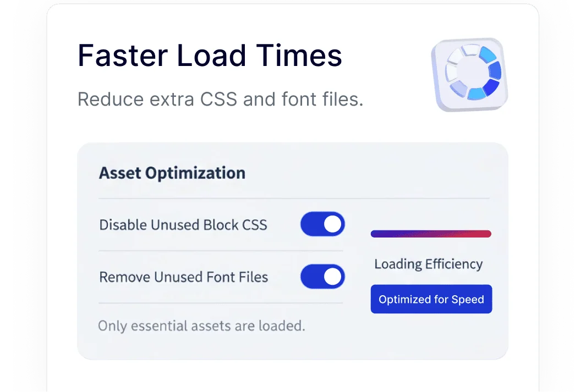Click the gradient Loading Efficiency bar
This screenshot has height=392, width=586.
431,233
